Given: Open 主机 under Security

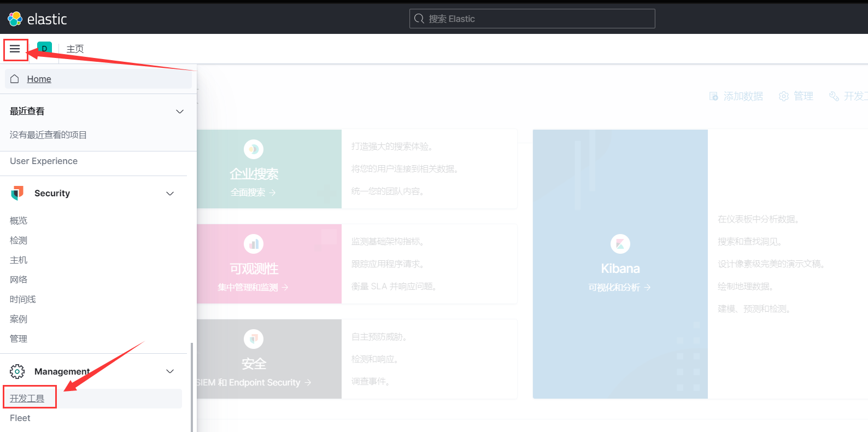Looking at the screenshot, I should click(19, 260).
